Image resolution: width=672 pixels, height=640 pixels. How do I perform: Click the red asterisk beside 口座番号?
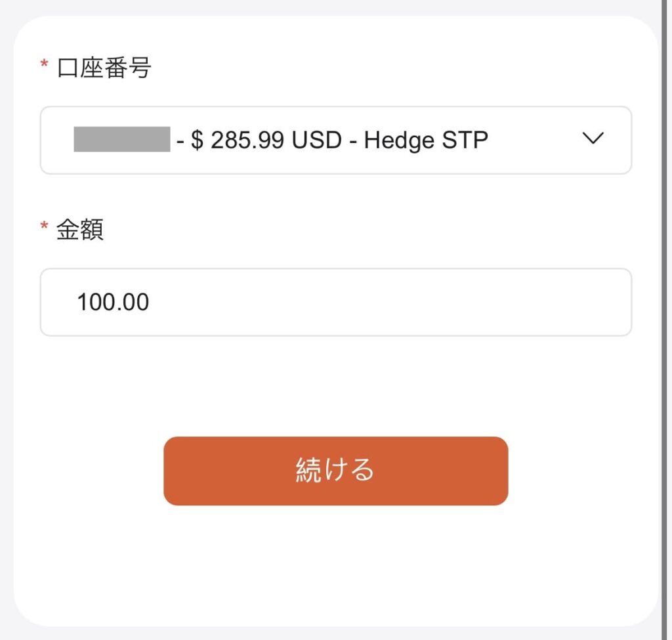click(43, 64)
